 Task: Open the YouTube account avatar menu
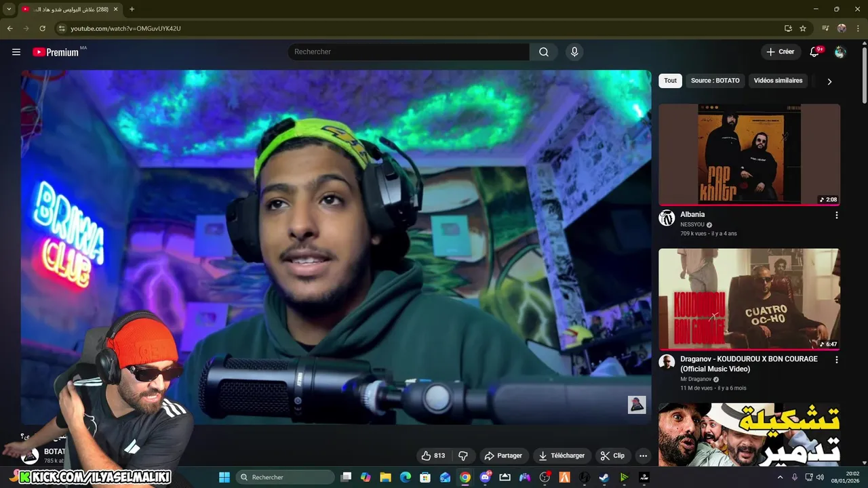coord(840,52)
